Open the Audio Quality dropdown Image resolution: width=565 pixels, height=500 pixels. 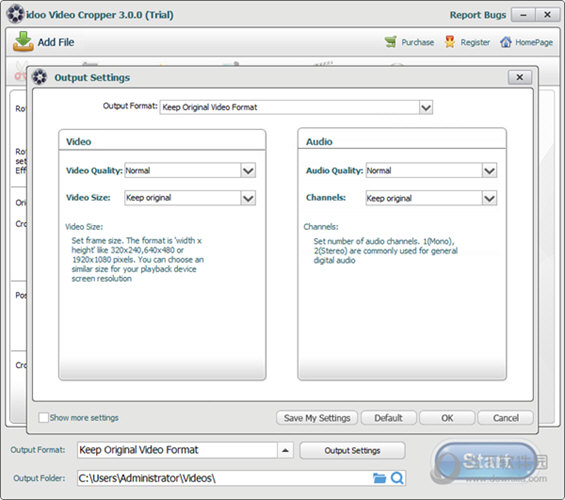pyautogui.click(x=489, y=170)
